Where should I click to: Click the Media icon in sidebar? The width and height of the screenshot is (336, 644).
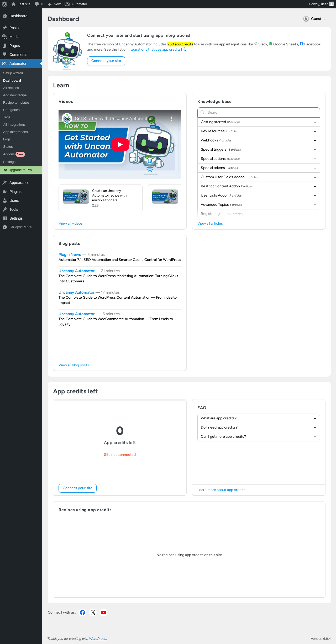(5, 37)
